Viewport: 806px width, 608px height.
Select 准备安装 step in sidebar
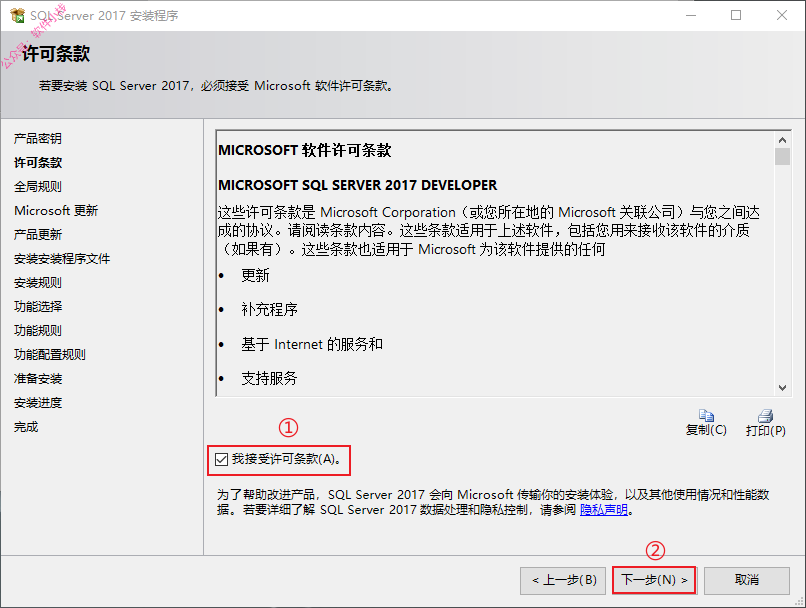tap(38, 379)
